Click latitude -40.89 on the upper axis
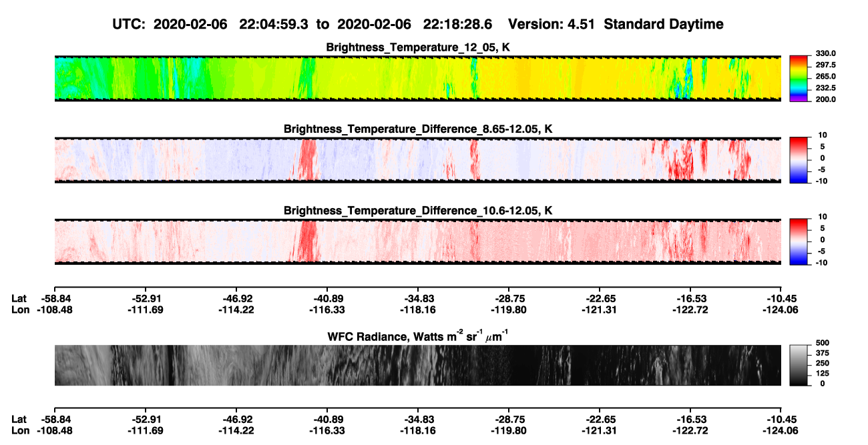868x445 pixels. [327, 299]
